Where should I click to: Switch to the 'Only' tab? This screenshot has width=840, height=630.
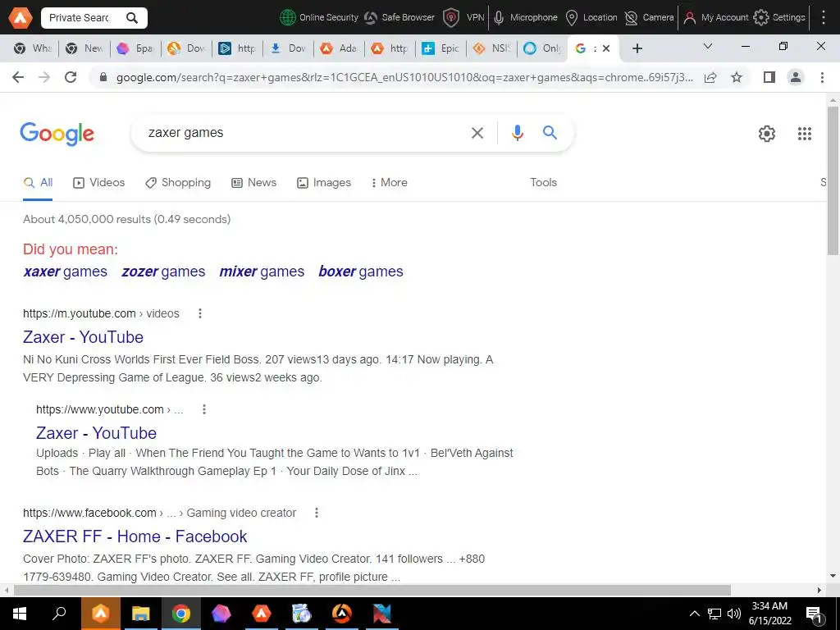point(543,48)
